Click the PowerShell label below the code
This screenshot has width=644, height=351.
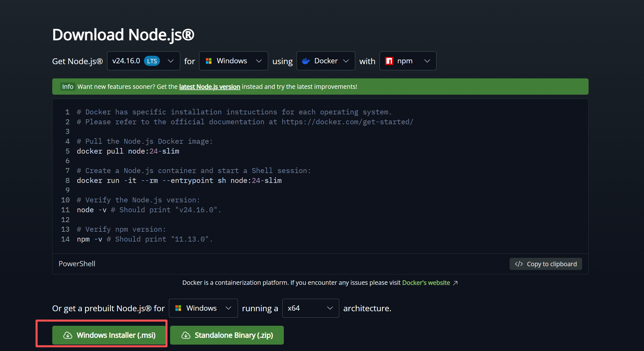77,264
